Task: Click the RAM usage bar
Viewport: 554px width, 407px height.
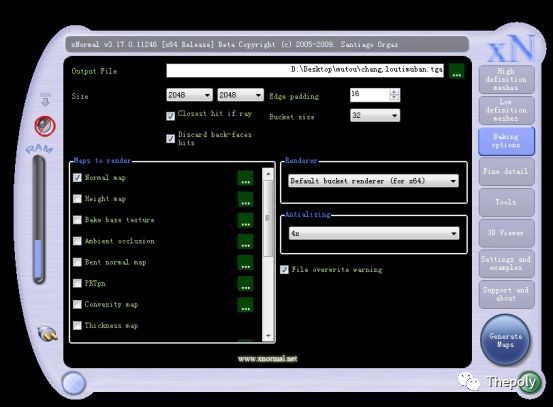Action: pyautogui.click(x=39, y=220)
